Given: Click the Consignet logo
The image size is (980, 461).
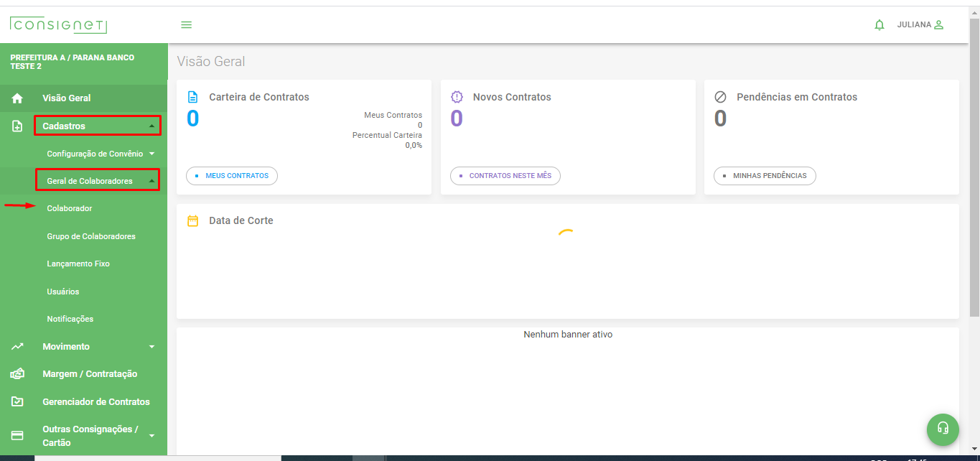Looking at the screenshot, I should [x=58, y=25].
